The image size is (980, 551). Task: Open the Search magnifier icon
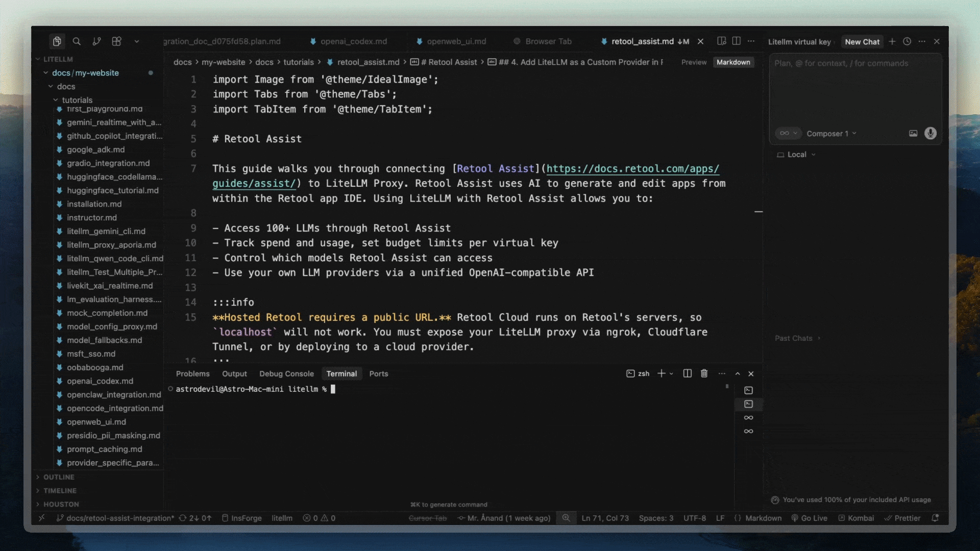pos(77,41)
